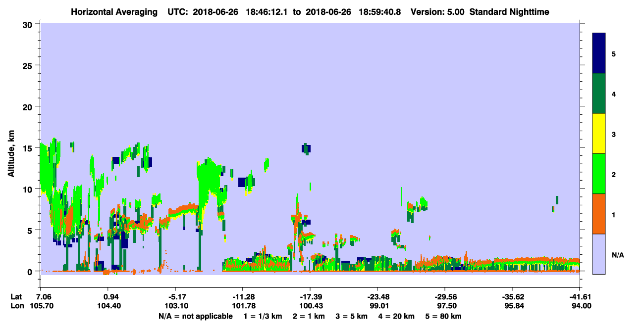This screenshot has height=330, width=644.
Task: Click the isolated dark blue patch near 15 km altitude
Action: click(306, 148)
